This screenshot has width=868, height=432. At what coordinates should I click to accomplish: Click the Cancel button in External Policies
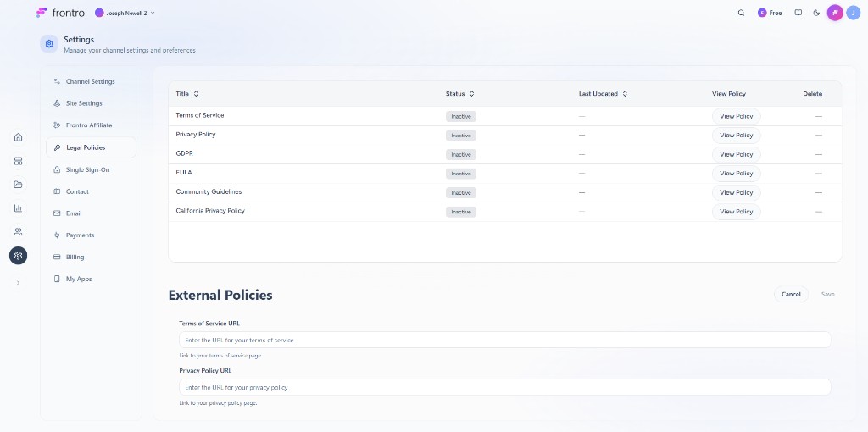click(791, 294)
